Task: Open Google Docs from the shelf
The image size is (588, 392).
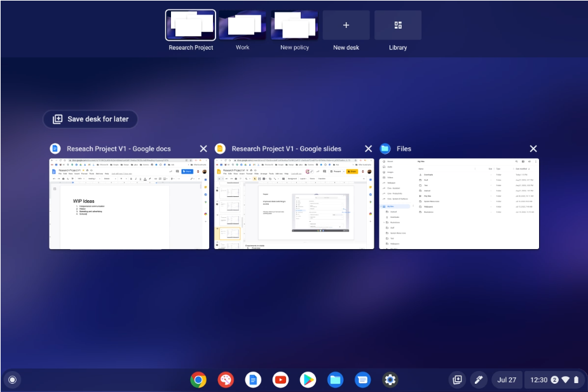Action: (253, 380)
